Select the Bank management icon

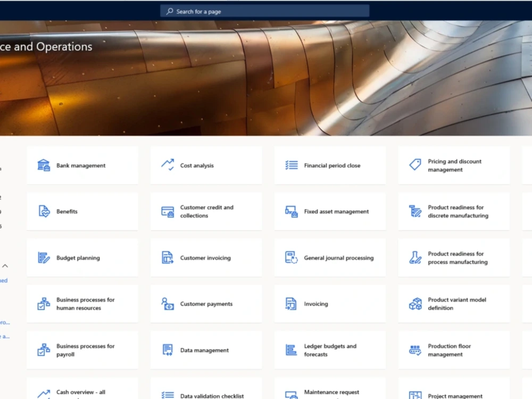point(43,165)
